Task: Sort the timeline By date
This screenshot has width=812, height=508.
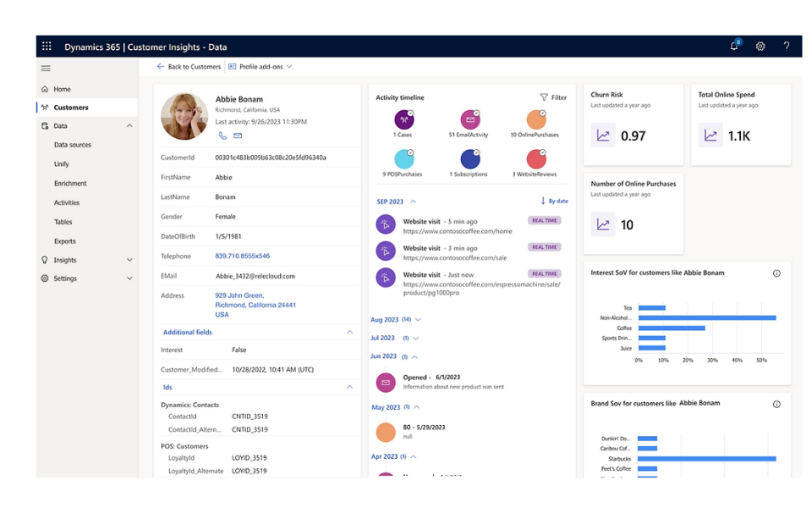Action: tap(554, 201)
